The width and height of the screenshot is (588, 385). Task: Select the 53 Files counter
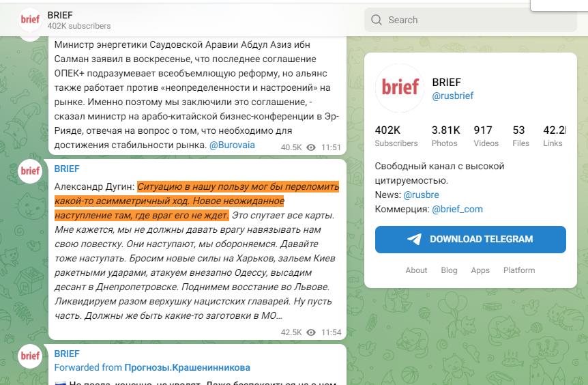[520, 136]
